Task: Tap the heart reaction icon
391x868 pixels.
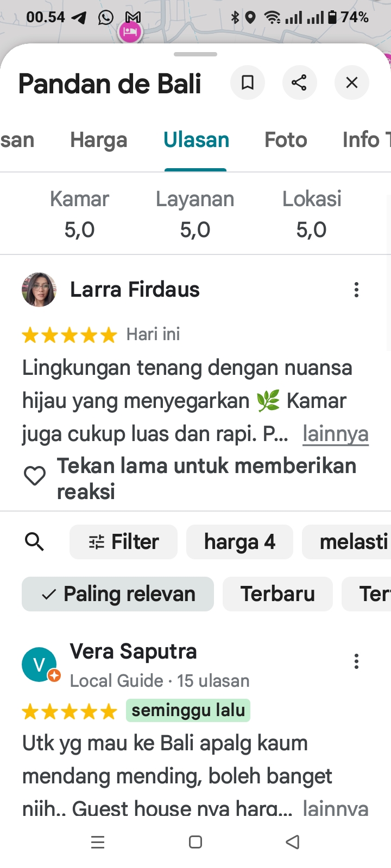Action: pos(35,476)
